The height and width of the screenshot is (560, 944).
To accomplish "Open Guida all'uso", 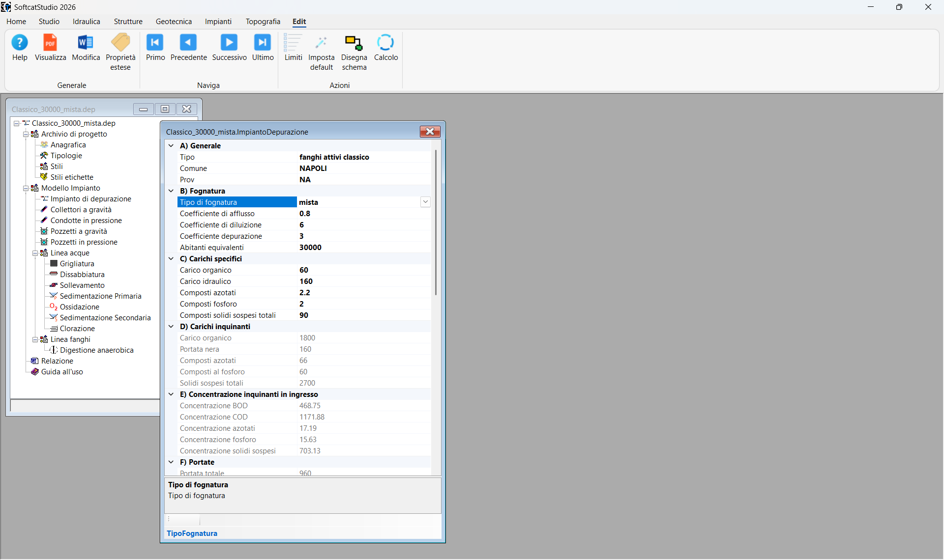I will (62, 372).
